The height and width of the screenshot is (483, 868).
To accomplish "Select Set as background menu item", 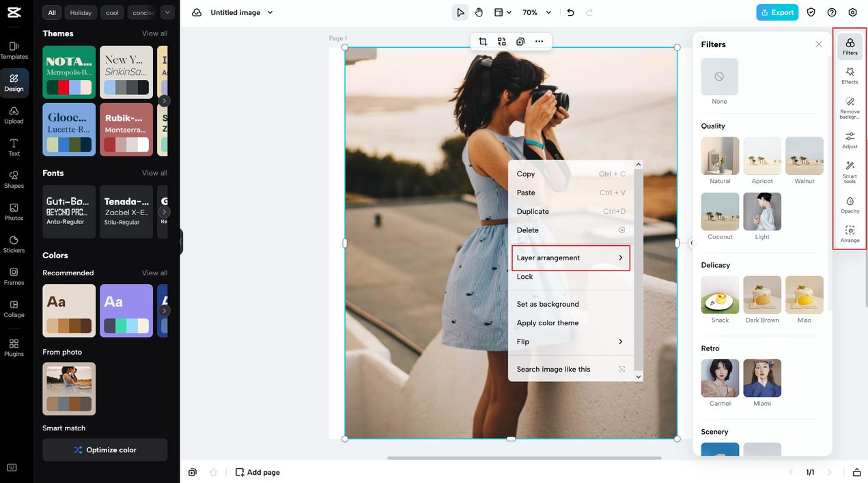I will tap(548, 304).
